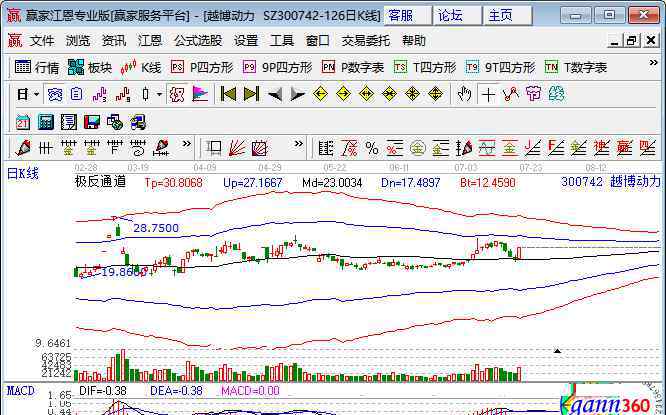Click the red fan-lines icon
This screenshot has width=666, height=415.
coord(237,148)
